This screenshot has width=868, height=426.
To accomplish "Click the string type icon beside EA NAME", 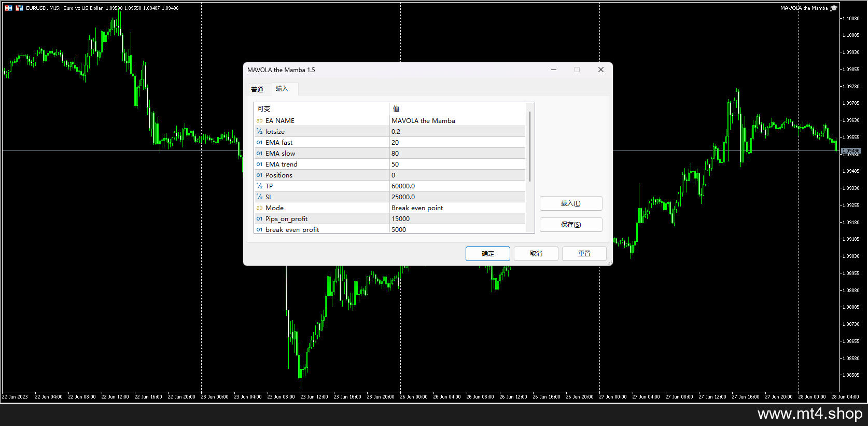I will pos(259,121).
